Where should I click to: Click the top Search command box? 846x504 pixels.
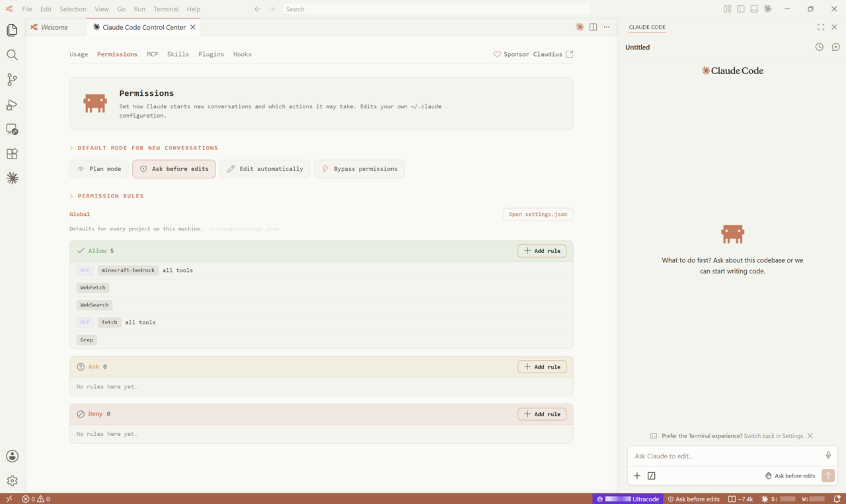436,9
